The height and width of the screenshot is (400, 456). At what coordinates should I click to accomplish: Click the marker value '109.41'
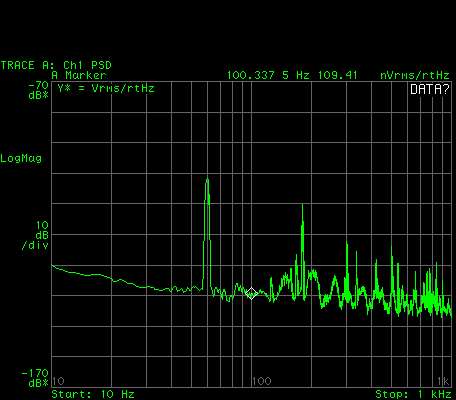(337, 75)
